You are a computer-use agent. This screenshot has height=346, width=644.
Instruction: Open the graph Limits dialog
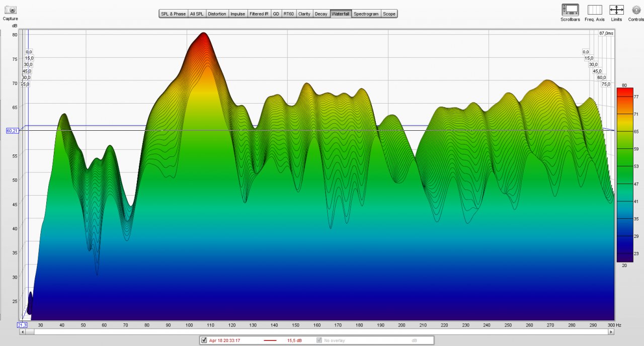coord(616,10)
